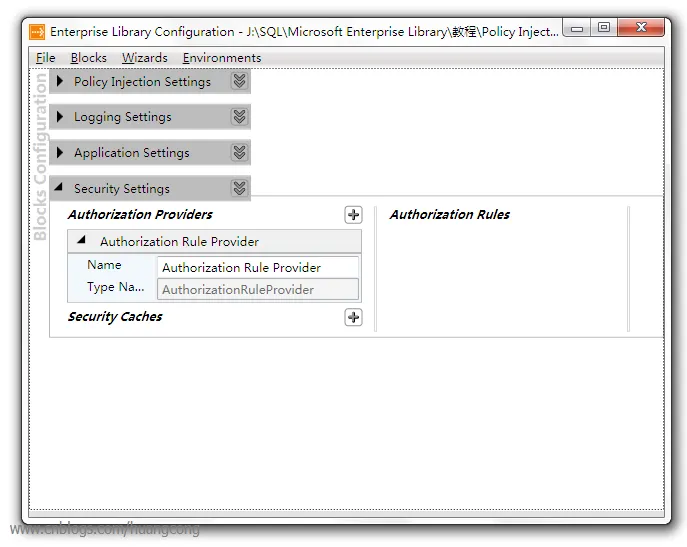Click double-chevron icon on Security Settings
The image size is (687, 547).
(x=239, y=188)
